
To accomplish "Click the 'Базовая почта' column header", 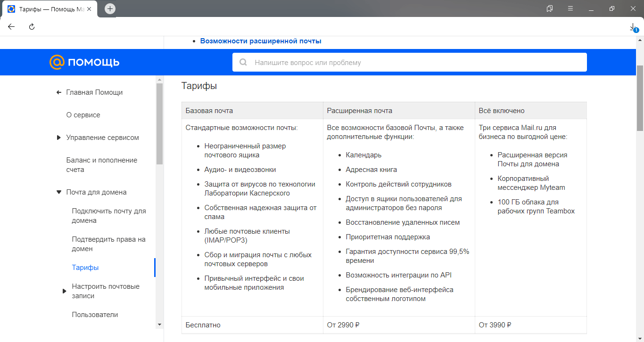I will tap(252, 111).
